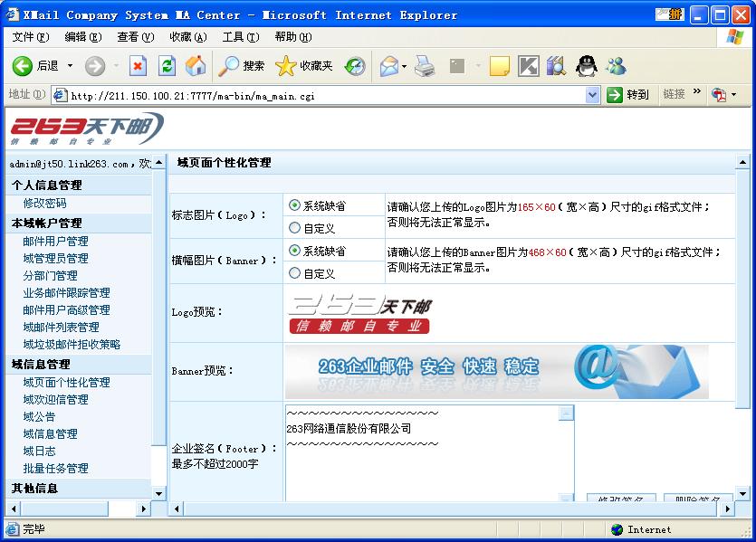
Task: Open the 工具(T) menu
Action: [x=240, y=37]
